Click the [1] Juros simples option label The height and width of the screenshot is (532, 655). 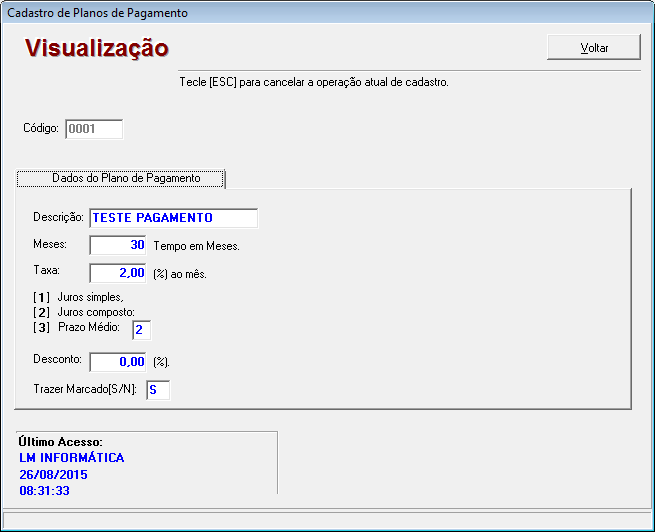coord(78,297)
